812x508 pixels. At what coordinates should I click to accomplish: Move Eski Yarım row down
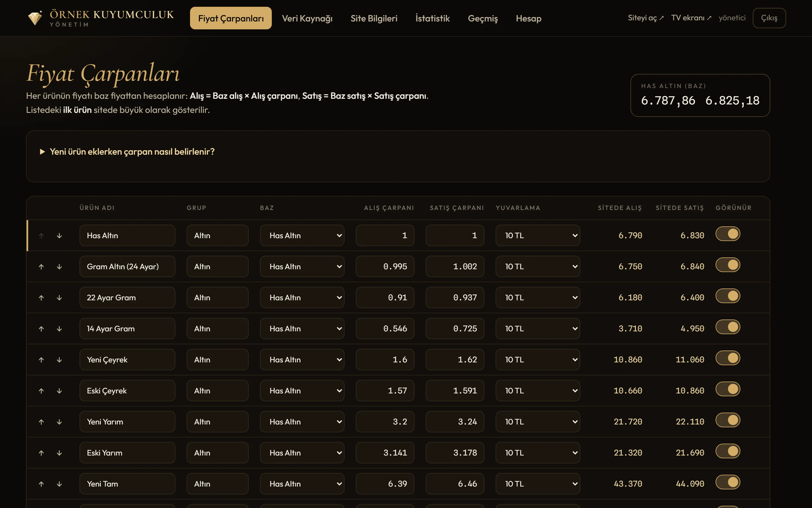pos(59,453)
